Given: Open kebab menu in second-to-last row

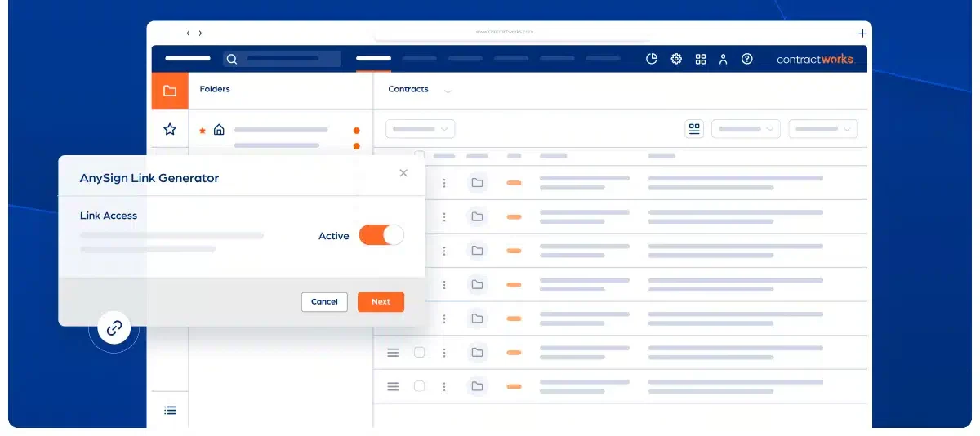Looking at the screenshot, I should point(444,353).
